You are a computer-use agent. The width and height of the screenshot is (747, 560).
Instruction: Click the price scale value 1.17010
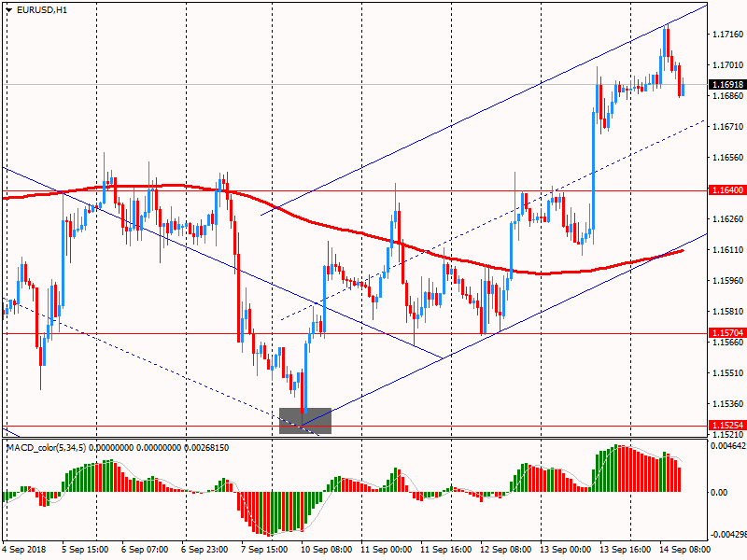click(x=728, y=65)
